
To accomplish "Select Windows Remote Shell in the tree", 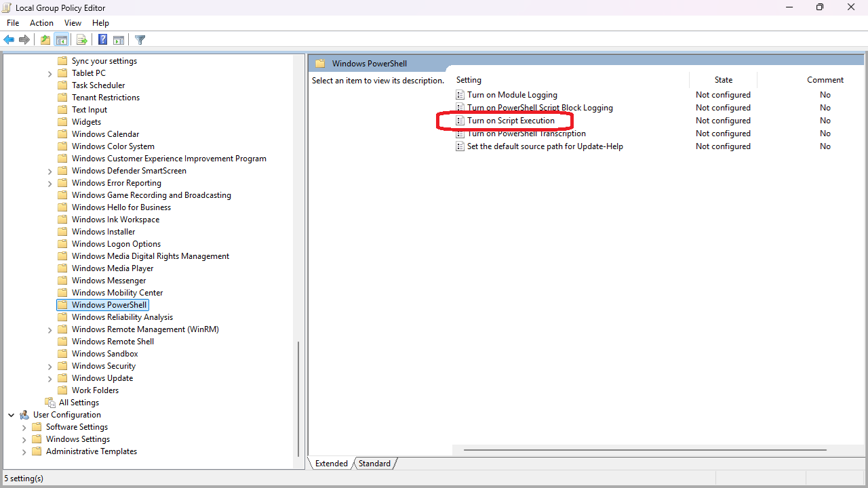I will pyautogui.click(x=113, y=342).
